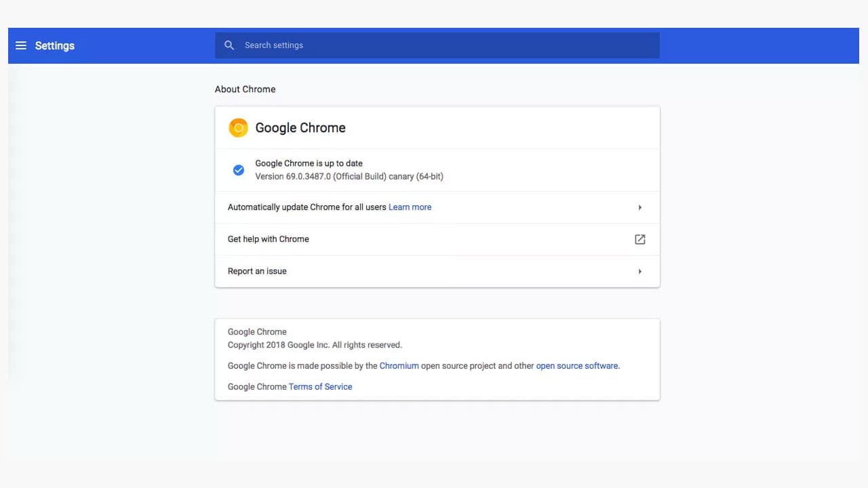This screenshot has width=868, height=488.
Task: Open the open source software link
Action: click(x=576, y=365)
